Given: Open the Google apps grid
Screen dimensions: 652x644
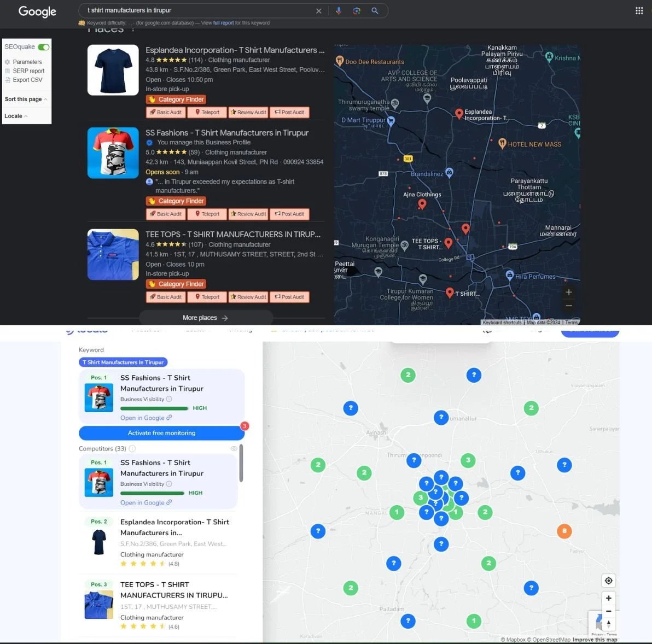Looking at the screenshot, I should coord(639,11).
